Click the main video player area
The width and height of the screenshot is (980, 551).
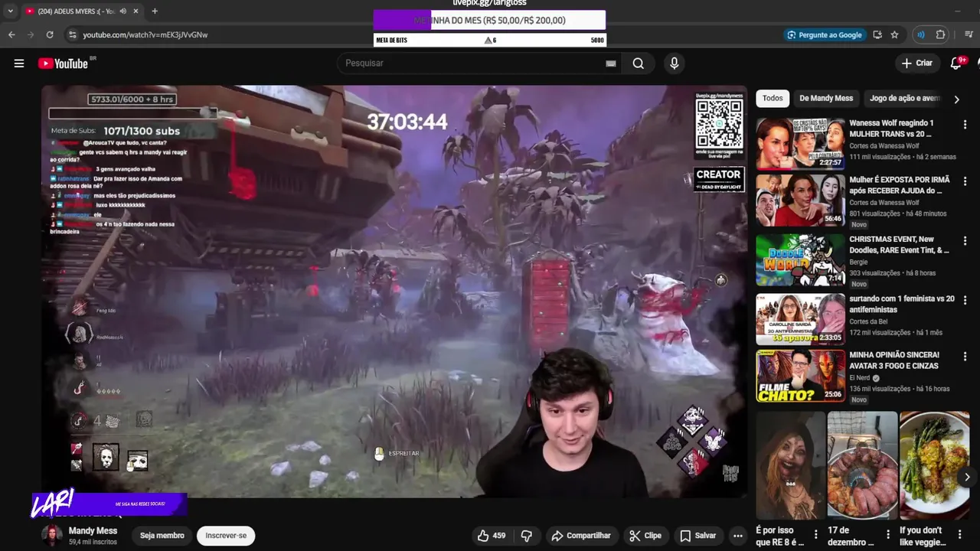pos(394,292)
